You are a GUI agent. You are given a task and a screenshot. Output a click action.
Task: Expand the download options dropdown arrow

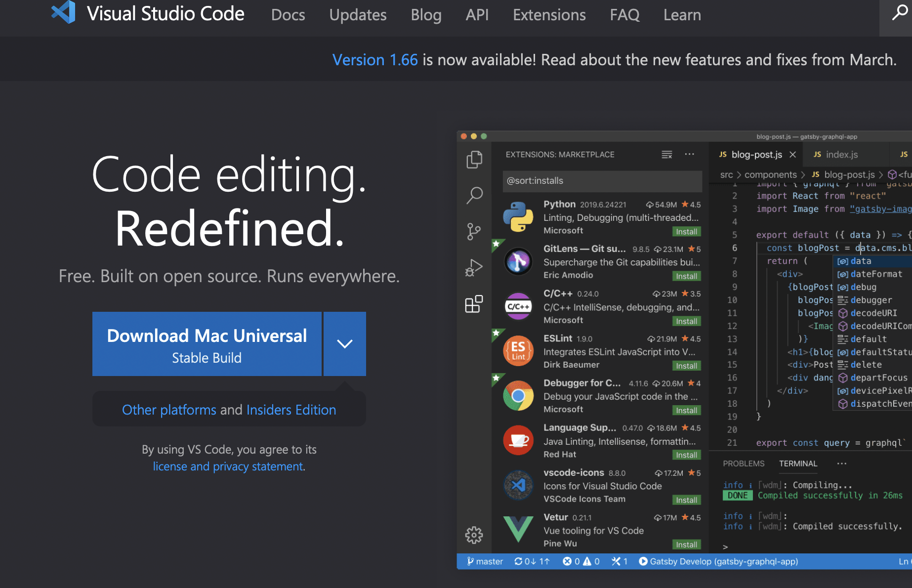tap(345, 344)
